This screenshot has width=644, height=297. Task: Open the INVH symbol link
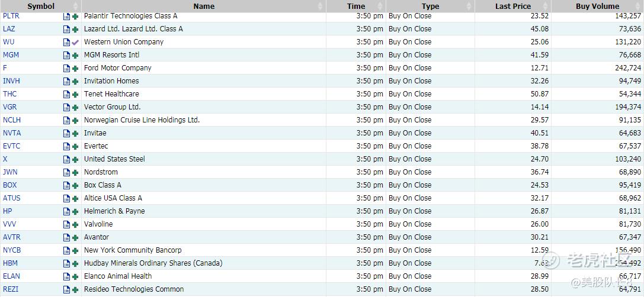11,81
